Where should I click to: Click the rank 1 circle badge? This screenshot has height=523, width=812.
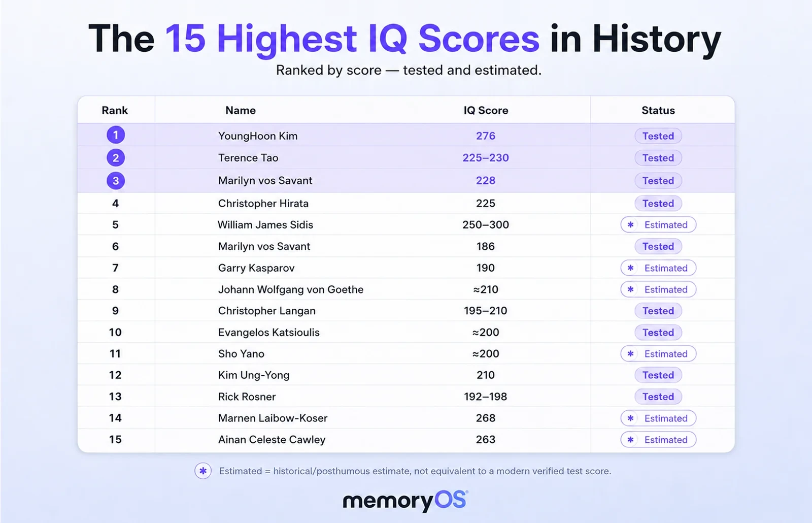click(116, 135)
